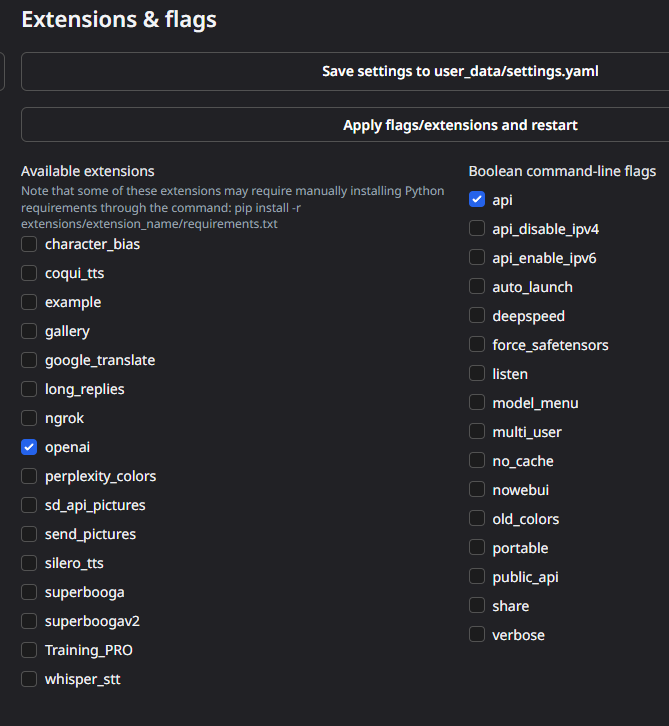
Task: Turn on the ngrok extension
Action: pos(29,418)
